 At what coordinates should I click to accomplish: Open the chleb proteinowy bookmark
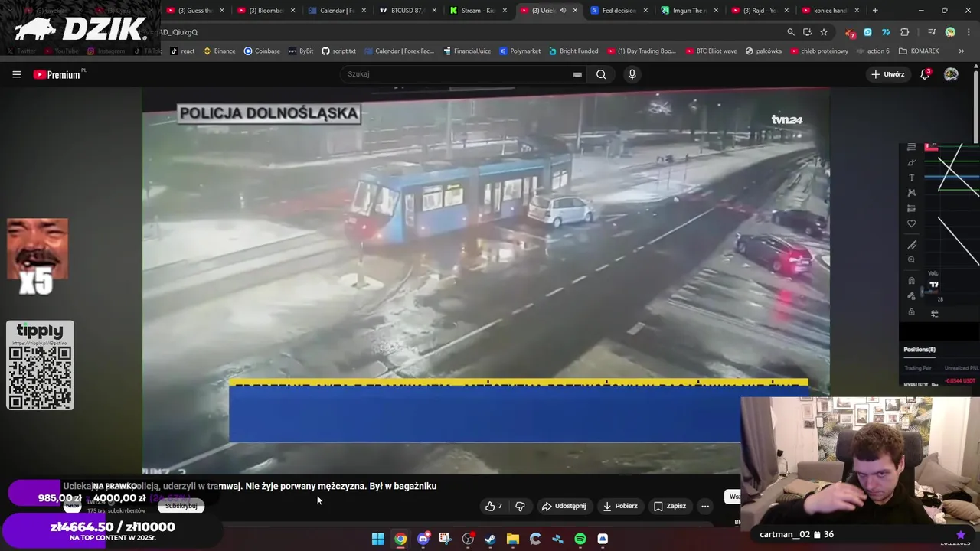click(x=819, y=51)
